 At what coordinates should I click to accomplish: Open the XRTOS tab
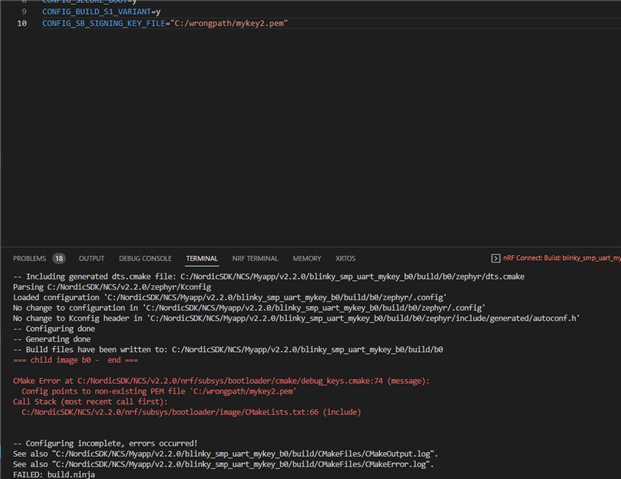pos(345,259)
